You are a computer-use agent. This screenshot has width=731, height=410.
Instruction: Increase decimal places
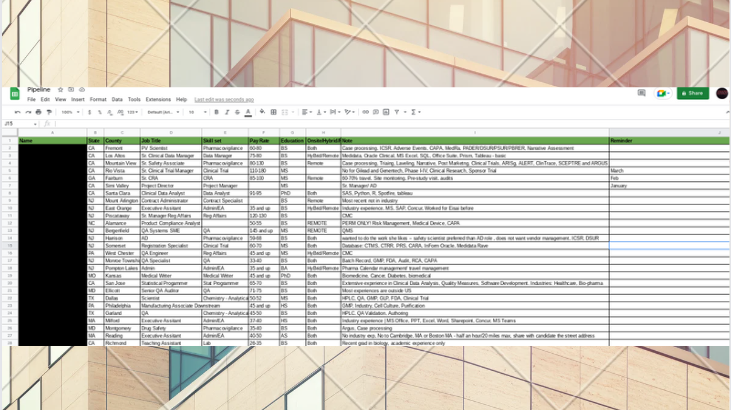120,112
